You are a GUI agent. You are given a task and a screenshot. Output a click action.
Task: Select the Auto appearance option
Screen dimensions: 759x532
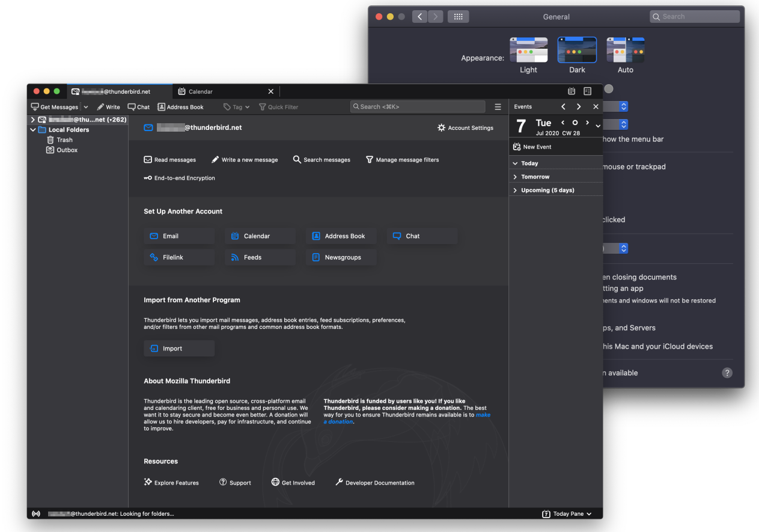click(x=625, y=50)
